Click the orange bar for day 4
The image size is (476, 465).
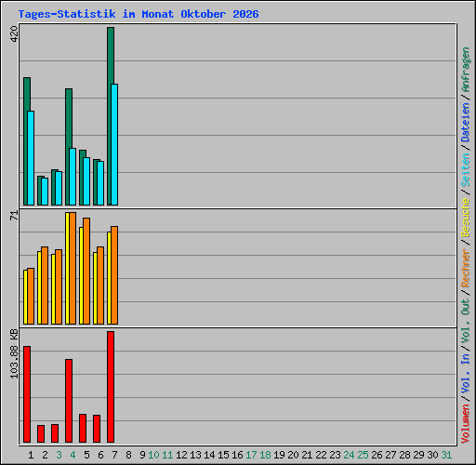coord(73,269)
